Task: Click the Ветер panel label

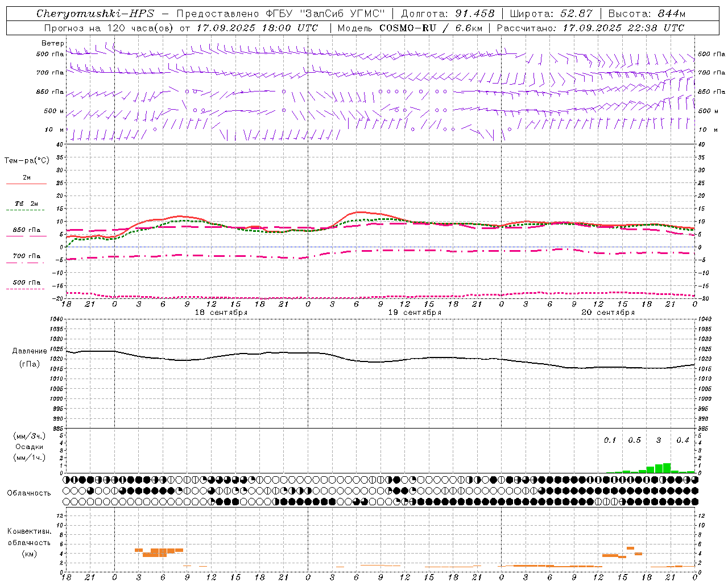Action: tap(53, 43)
